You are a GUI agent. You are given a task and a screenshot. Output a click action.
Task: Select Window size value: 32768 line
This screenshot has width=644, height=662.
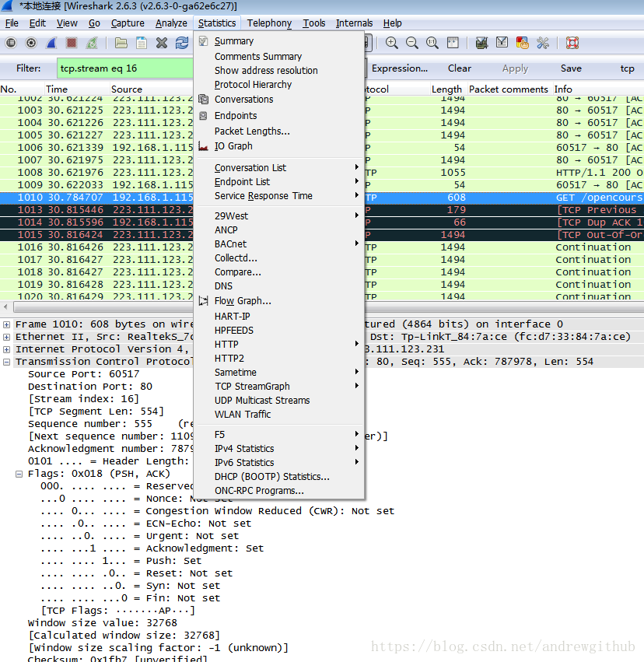tap(102, 623)
